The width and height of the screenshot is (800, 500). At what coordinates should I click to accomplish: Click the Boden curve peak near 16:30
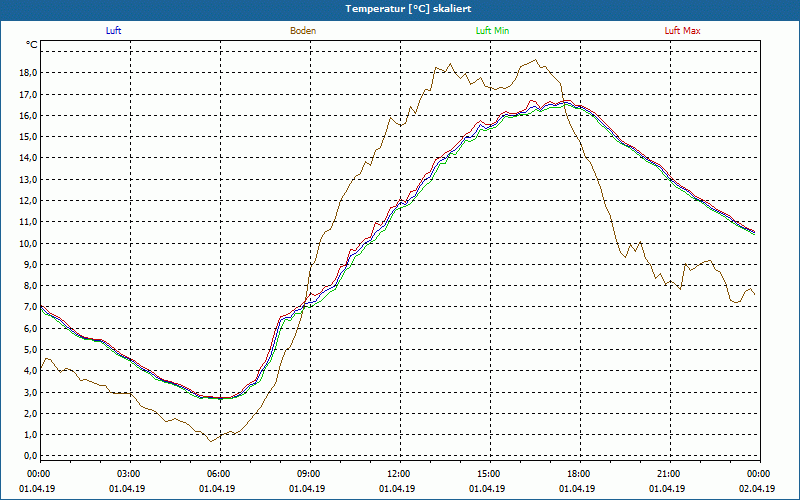click(x=535, y=60)
